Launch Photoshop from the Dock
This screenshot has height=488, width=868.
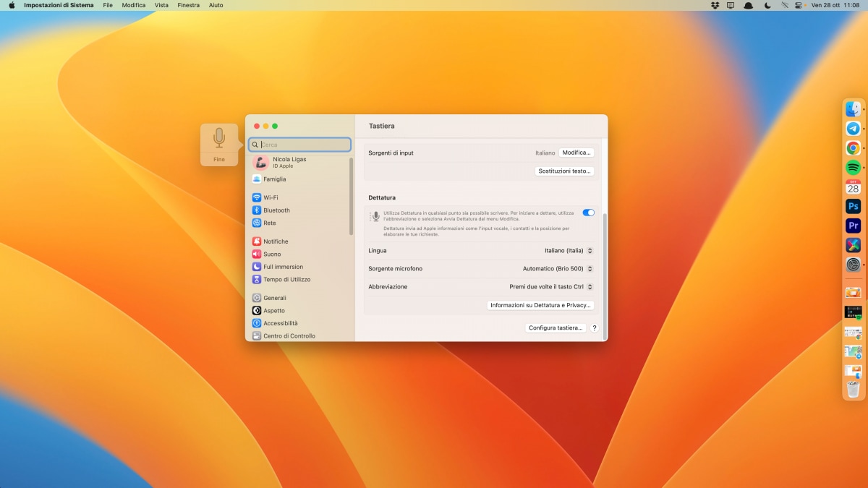tap(854, 207)
